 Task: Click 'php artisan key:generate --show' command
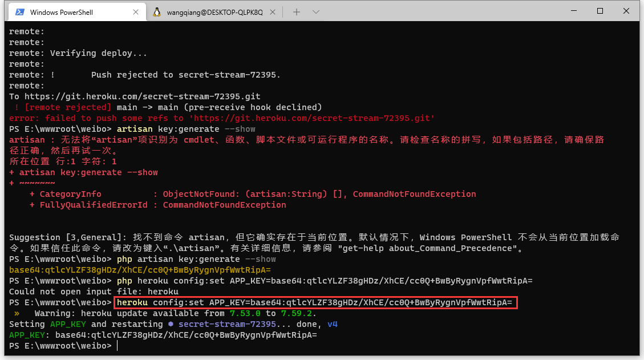[x=196, y=260]
